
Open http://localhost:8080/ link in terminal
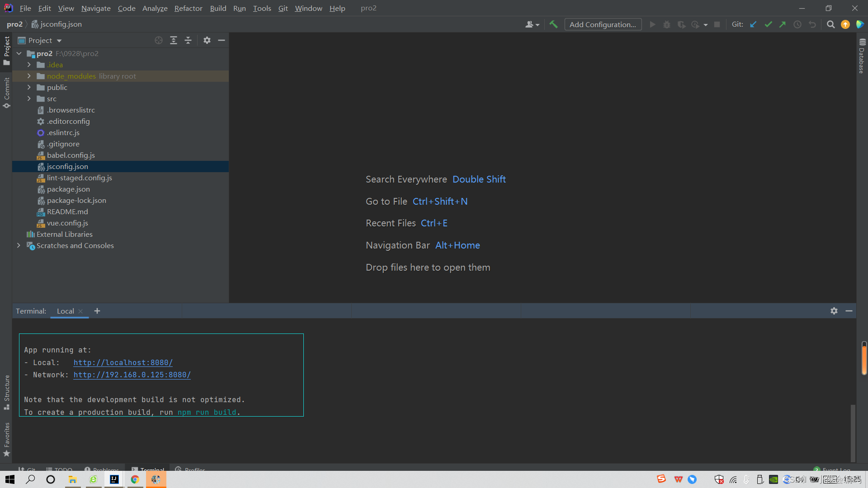tap(123, 362)
